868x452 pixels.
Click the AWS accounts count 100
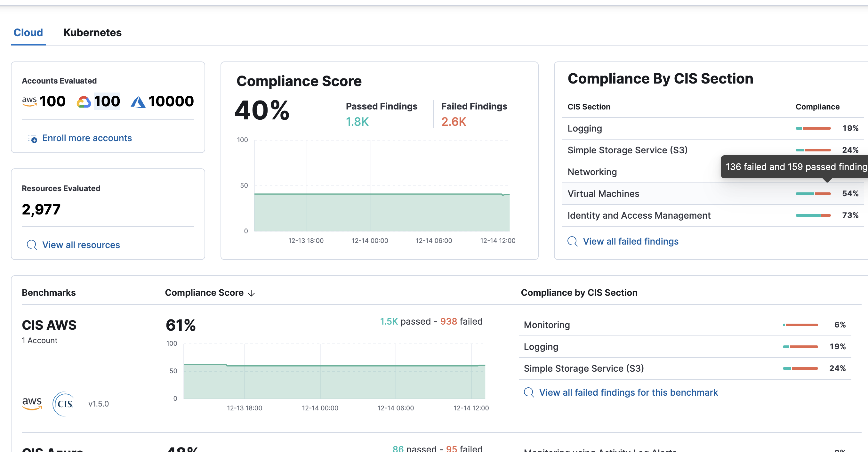pyautogui.click(x=52, y=101)
